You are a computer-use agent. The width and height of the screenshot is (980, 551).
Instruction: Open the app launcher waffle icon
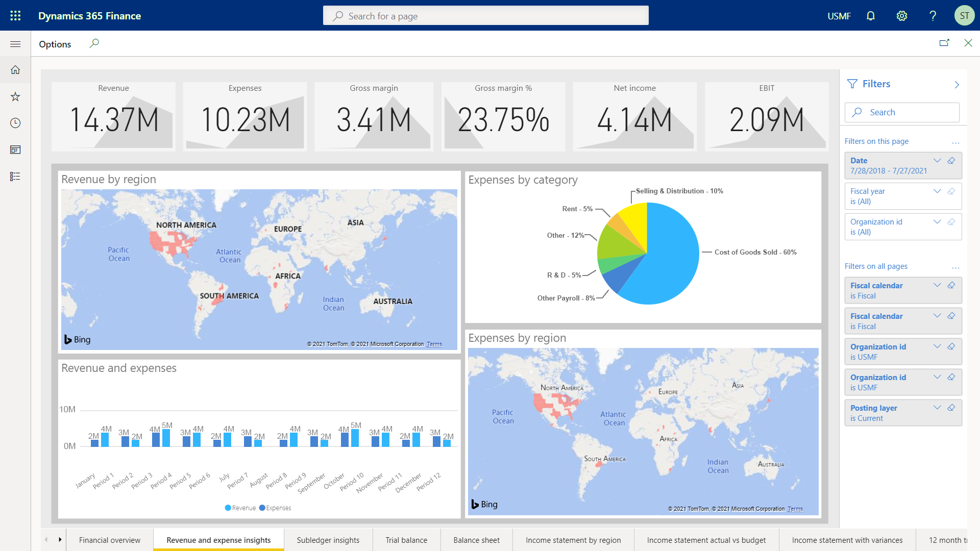coord(15,16)
